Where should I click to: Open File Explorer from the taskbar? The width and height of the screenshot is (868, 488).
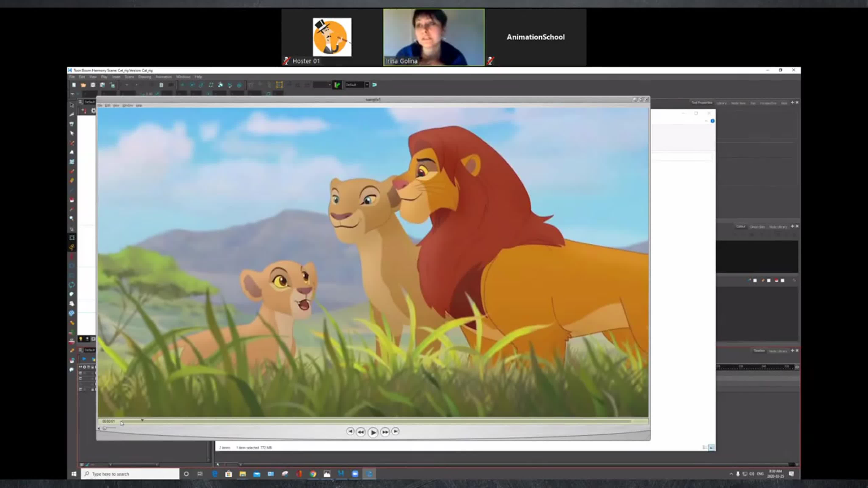click(x=243, y=474)
